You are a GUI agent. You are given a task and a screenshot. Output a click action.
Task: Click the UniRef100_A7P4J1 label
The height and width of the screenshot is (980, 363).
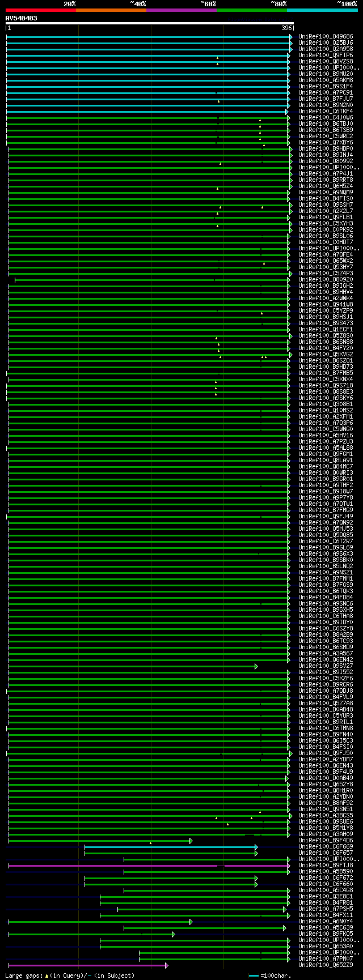tap(326, 174)
